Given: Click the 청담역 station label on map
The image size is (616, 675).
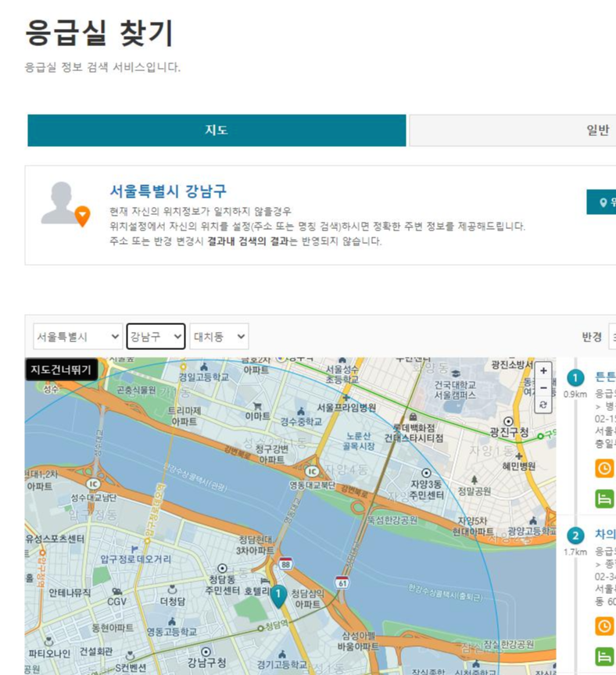Looking at the screenshot, I should coord(278,626).
